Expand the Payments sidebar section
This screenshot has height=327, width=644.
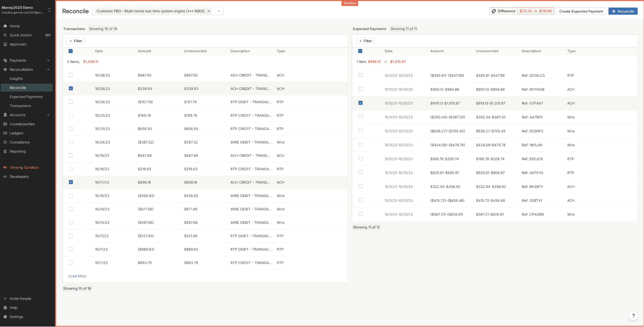click(48, 61)
